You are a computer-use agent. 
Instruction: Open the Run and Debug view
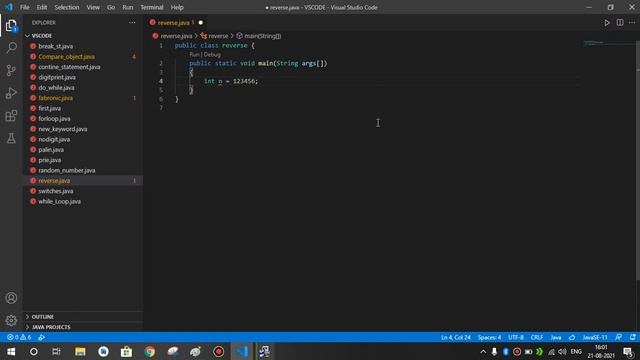(x=11, y=93)
